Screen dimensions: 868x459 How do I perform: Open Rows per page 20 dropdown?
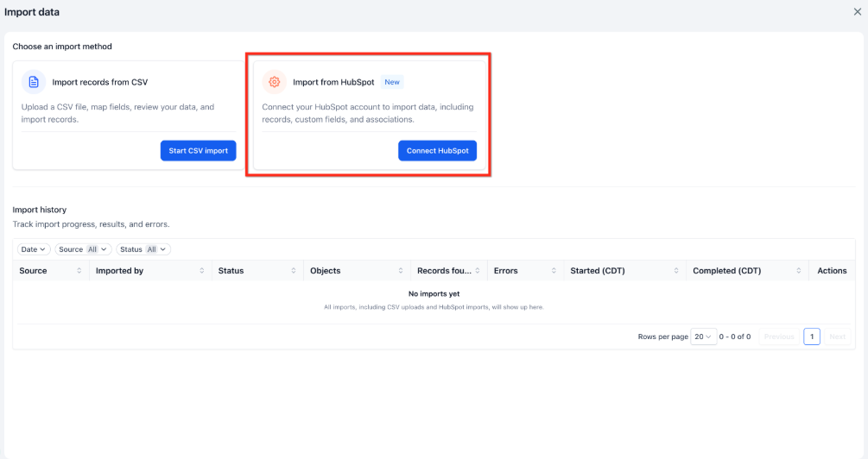[704, 336]
